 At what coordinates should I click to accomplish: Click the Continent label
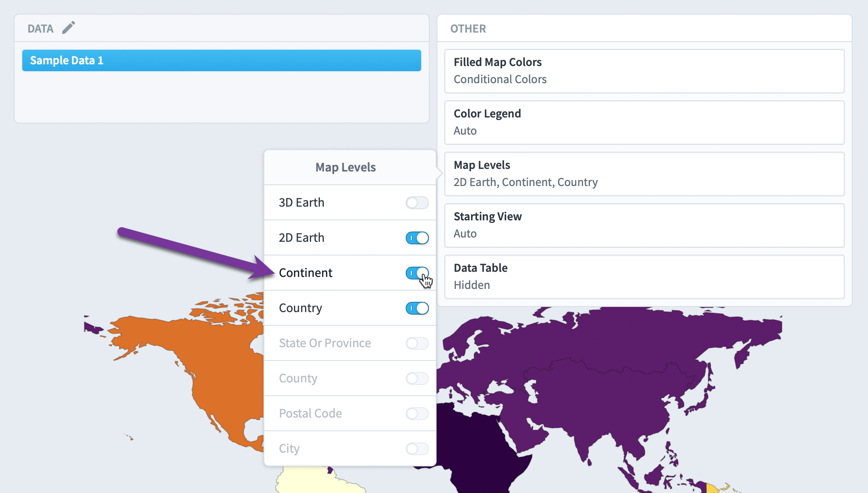pyautogui.click(x=305, y=273)
